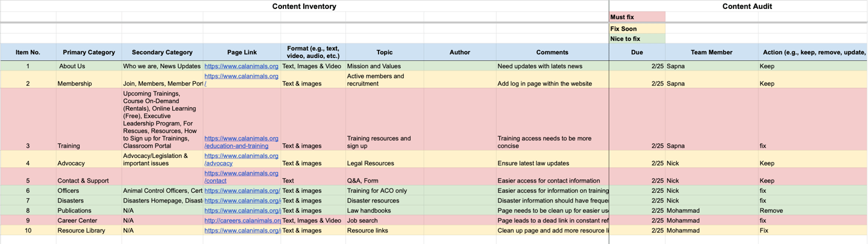Open the Officers row page link

pyautogui.click(x=242, y=191)
